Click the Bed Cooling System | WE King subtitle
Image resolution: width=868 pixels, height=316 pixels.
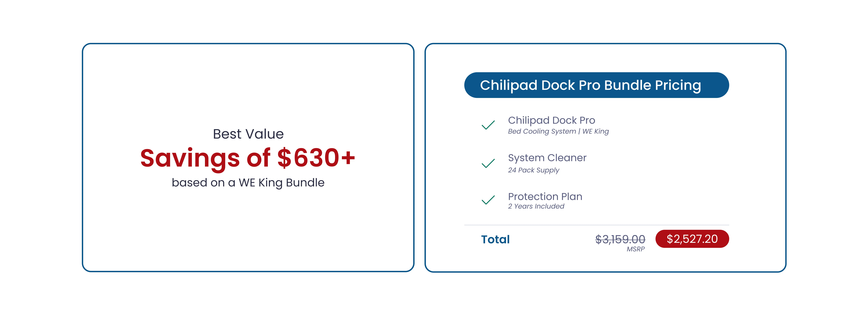click(558, 131)
